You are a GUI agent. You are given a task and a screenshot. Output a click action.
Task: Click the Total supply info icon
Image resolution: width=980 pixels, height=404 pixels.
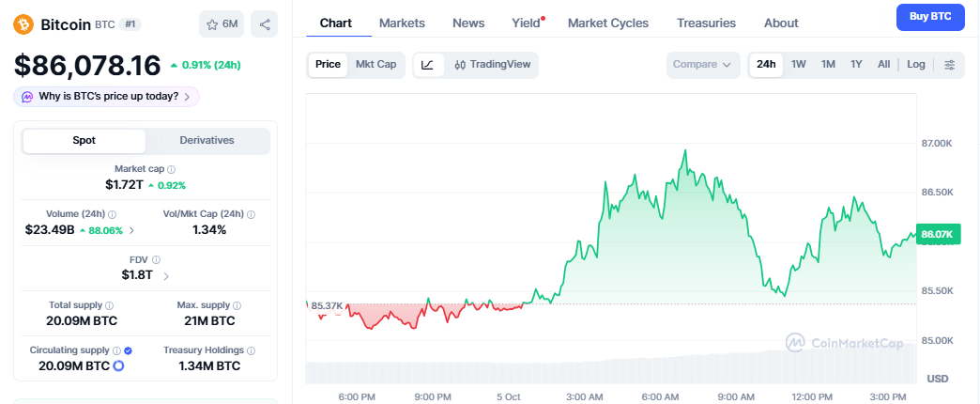(110, 305)
